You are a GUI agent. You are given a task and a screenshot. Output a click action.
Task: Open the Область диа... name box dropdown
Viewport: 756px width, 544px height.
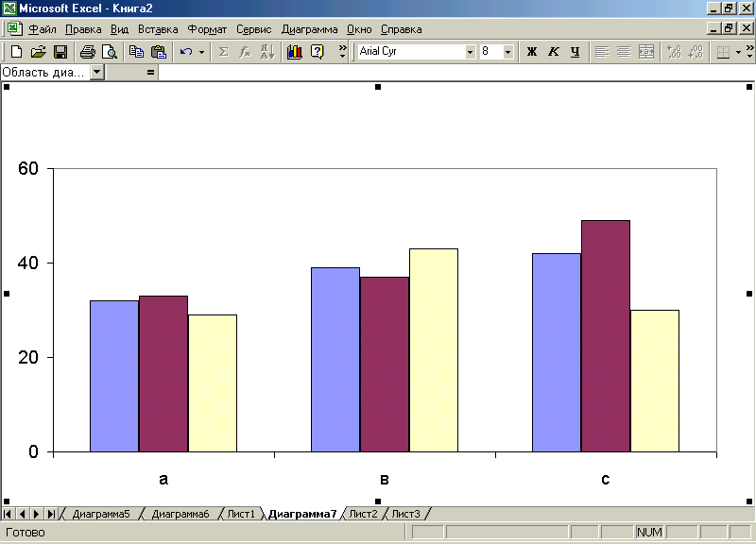pyautogui.click(x=97, y=73)
